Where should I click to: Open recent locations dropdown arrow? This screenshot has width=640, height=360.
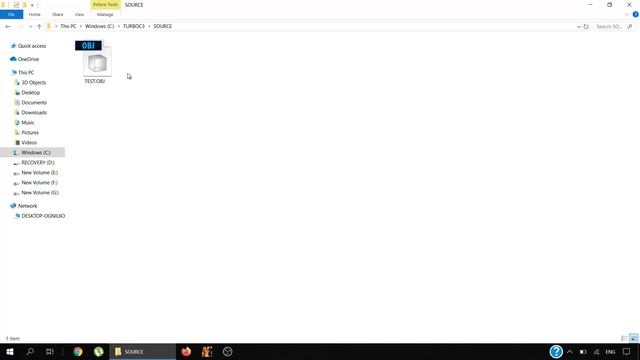30,27
